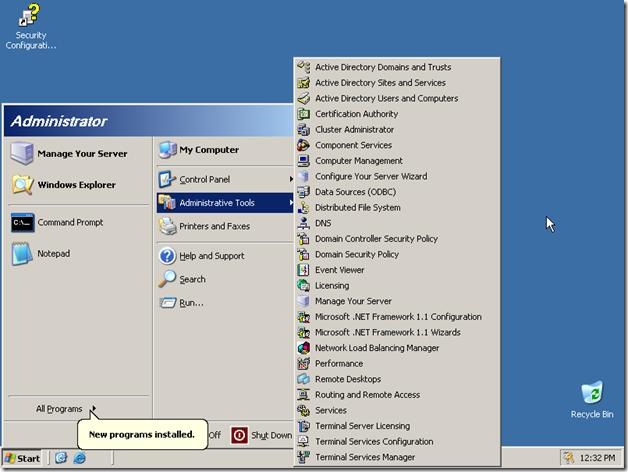The width and height of the screenshot is (628, 472).
Task: Click the Show Desktop quick launch icon
Action: (61, 458)
